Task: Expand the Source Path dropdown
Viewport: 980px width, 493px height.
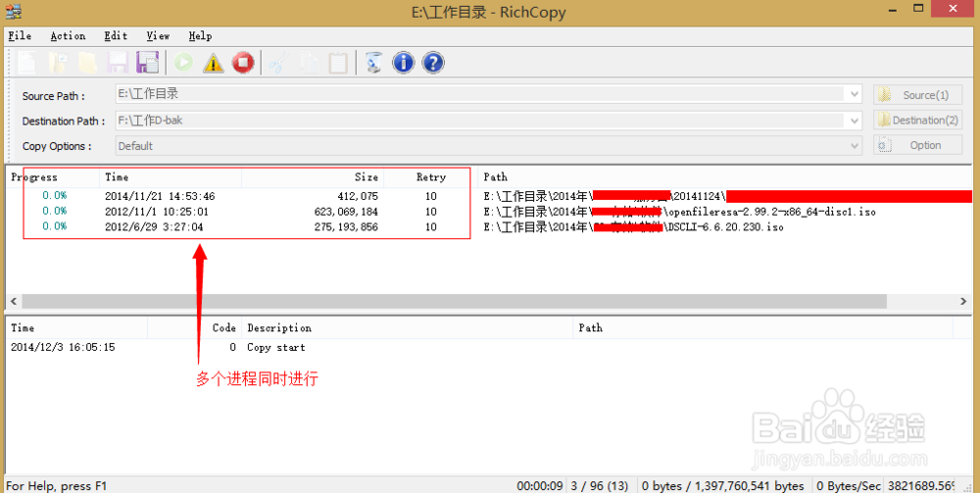Action: tap(855, 94)
